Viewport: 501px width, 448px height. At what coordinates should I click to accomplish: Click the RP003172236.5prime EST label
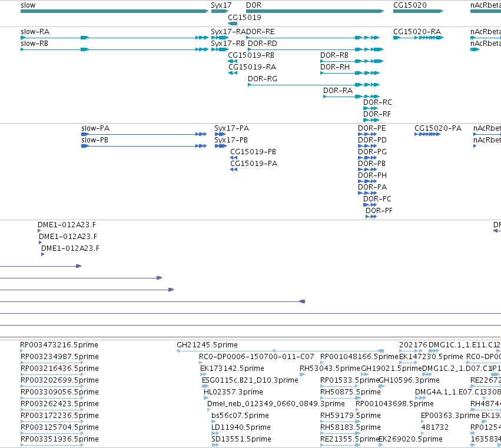pos(59,416)
